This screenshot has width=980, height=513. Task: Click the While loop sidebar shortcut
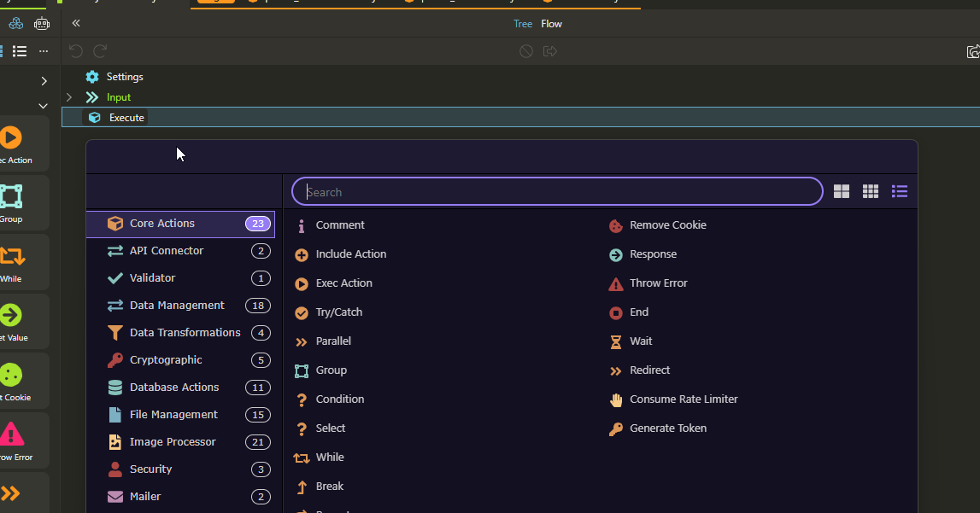11,260
